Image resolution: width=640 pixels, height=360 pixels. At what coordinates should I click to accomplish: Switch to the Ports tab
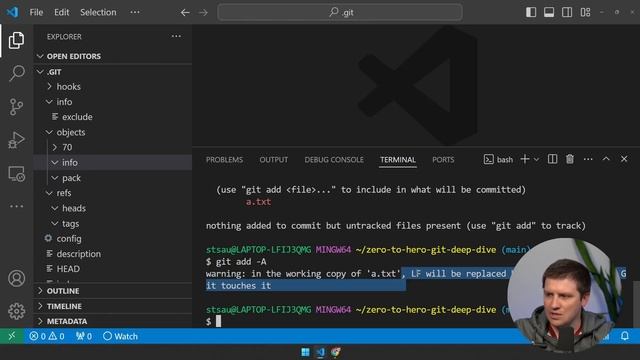[x=443, y=160]
